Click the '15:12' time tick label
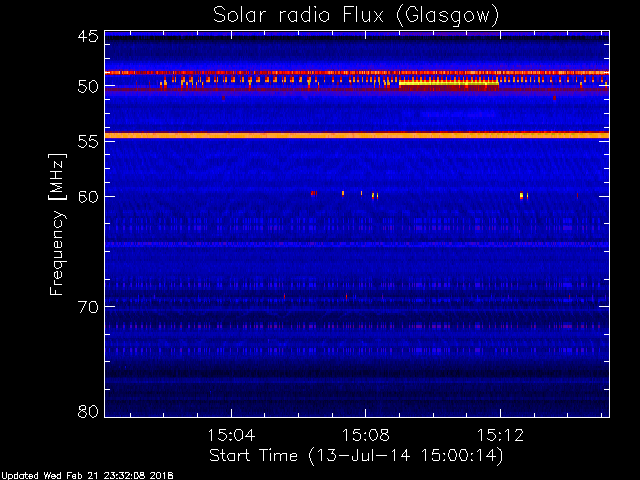Image resolution: width=640 pixels, height=480 pixels. point(500,435)
